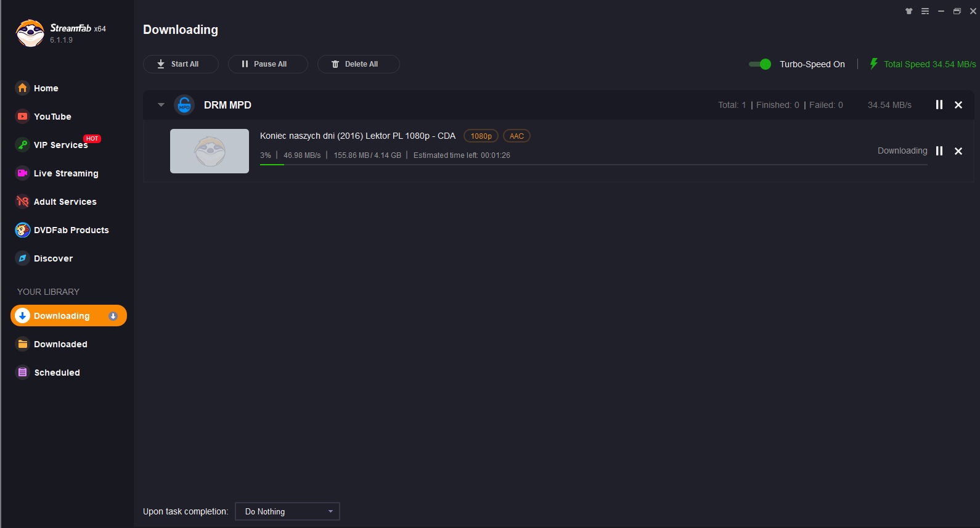Click the Finished: 0 counter

click(x=778, y=105)
